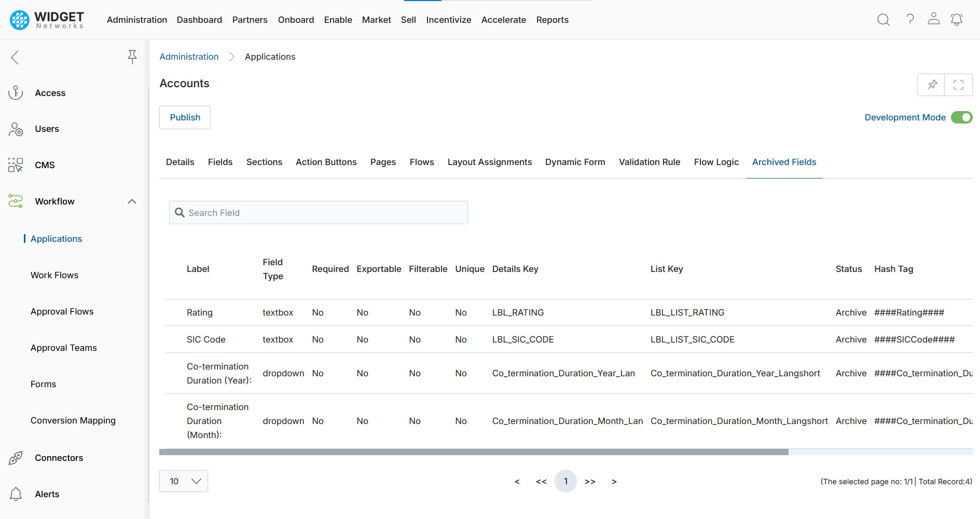Click the Alerts bell icon in sidebar
This screenshot has height=519, width=980.
16,494
